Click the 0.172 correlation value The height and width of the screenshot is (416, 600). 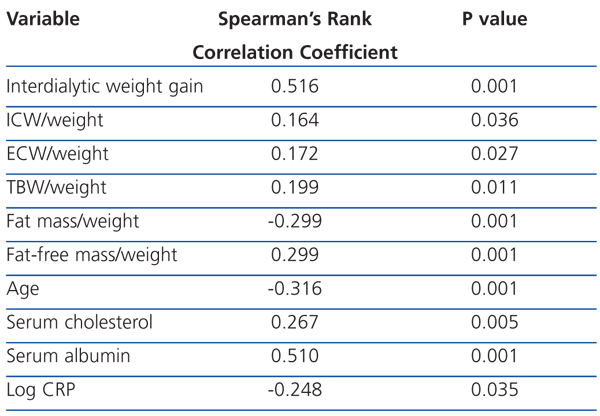[x=294, y=154]
